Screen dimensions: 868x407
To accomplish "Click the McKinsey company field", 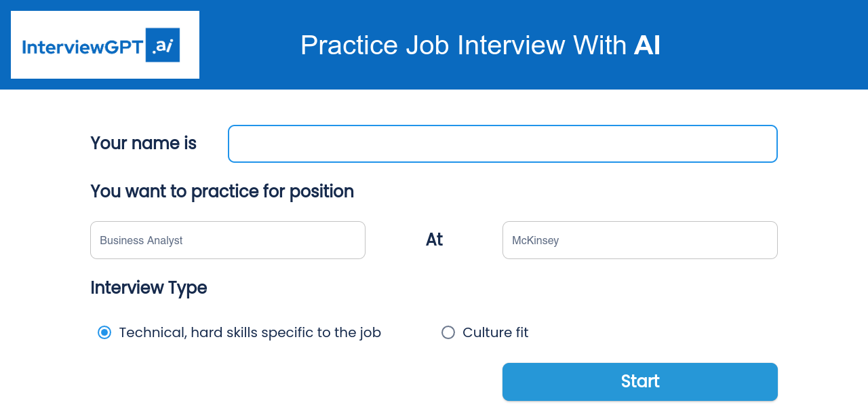I will tap(639, 240).
